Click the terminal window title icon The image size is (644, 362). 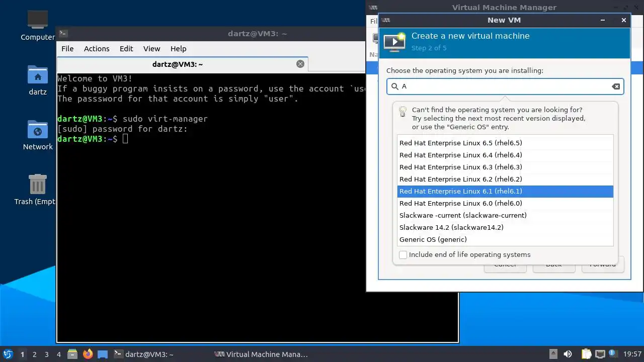[x=63, y=34]
